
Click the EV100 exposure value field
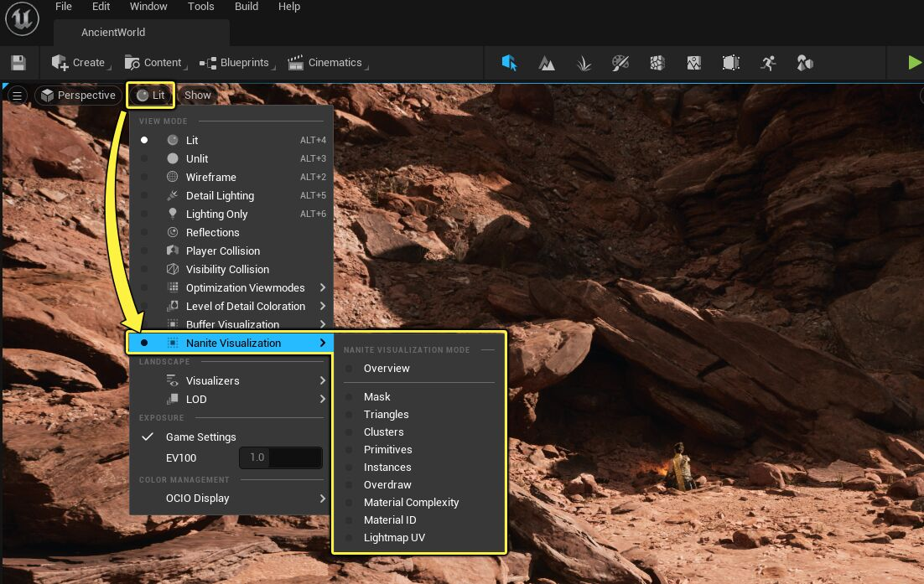coord(281,457)
